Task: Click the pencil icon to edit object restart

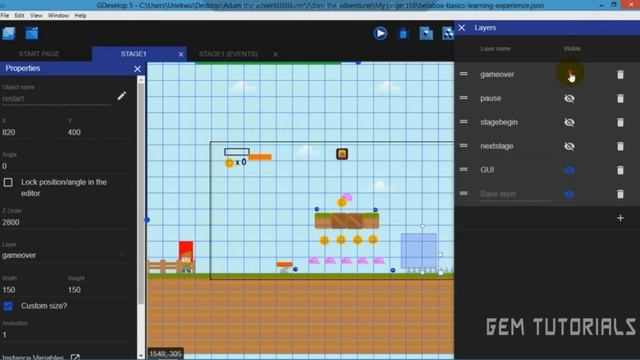Action: [x=122, y=96]
